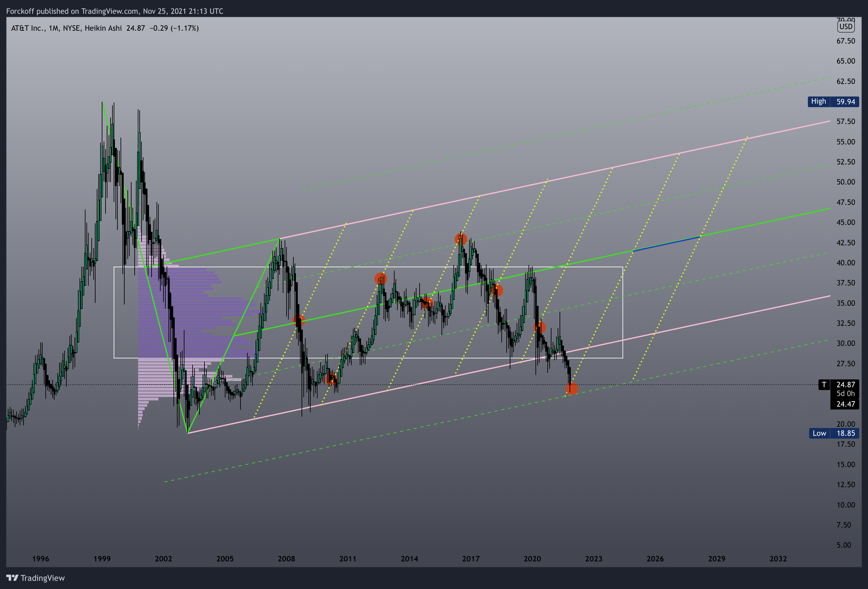This screenshot has width=868, height=589.
Task: Click the orange marker near 2018 on midline
Action: [497, 290]
